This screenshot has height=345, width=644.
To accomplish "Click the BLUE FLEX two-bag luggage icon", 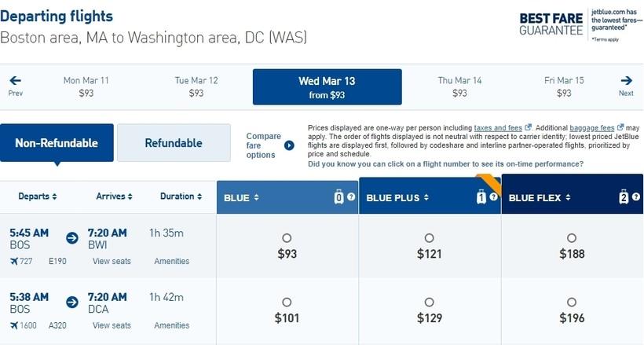I will (624, 197).
